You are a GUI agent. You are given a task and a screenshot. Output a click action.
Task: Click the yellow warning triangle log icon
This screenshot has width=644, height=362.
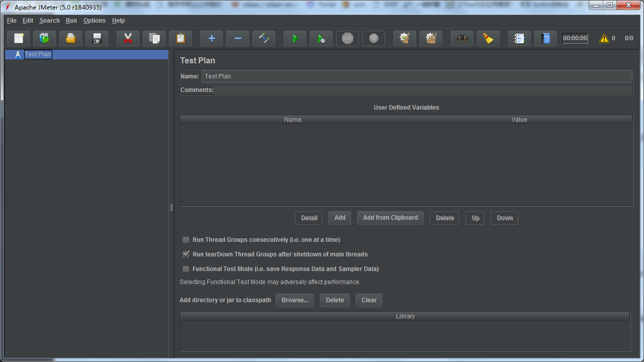(x=604, y=38)
